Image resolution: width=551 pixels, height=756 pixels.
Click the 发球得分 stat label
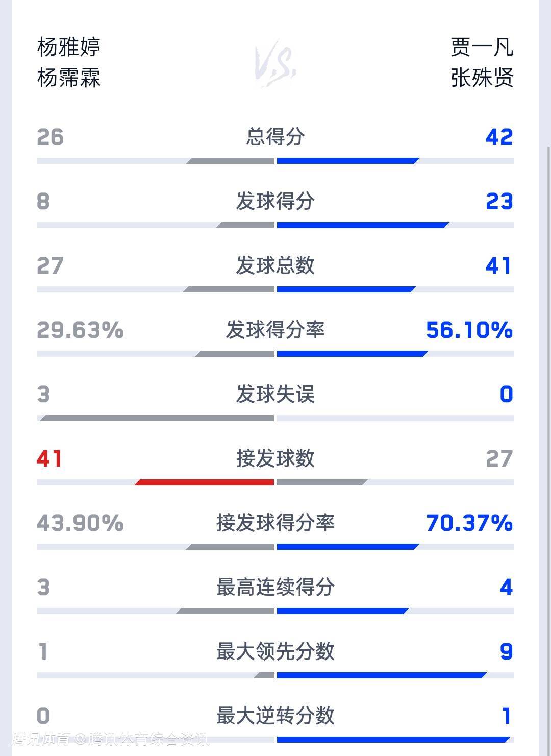[x=275, y=201]
